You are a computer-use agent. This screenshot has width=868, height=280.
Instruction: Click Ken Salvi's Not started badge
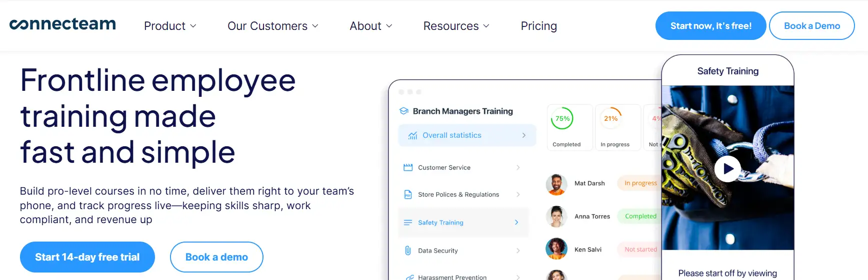coord(640,249)
